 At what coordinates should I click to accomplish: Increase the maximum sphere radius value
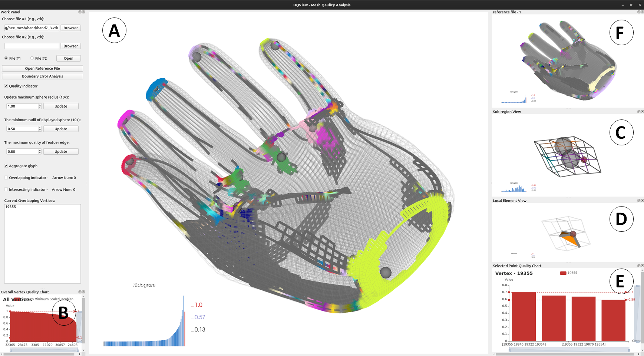coord(40,105)
